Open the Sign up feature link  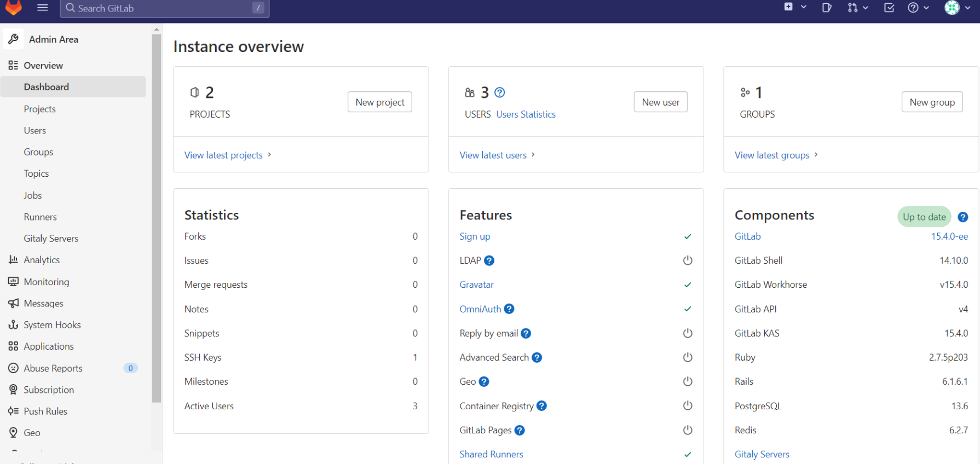point(475,236)
